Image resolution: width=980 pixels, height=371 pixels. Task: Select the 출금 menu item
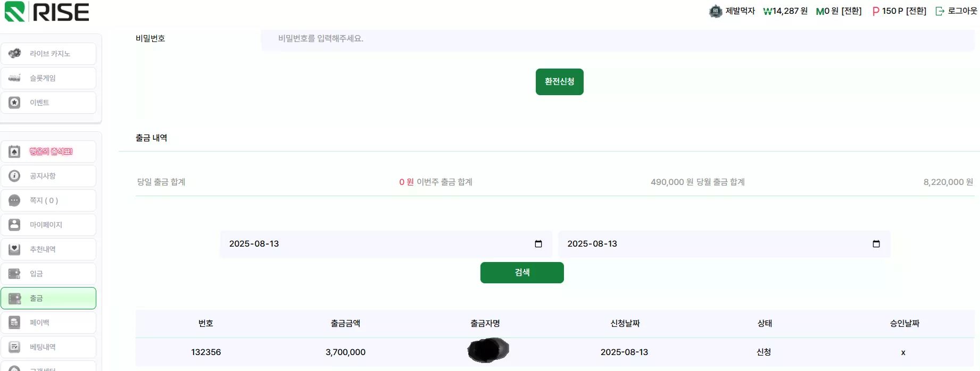click(x=48, y=298)
